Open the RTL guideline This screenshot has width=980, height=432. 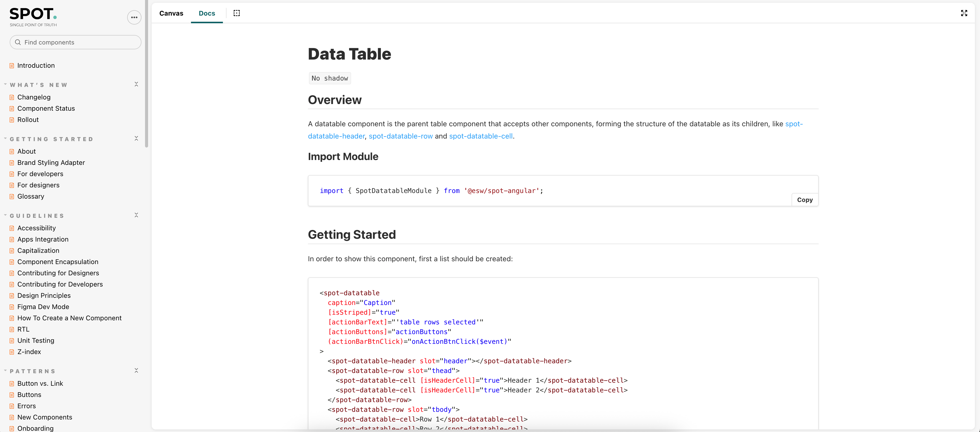tap(23, 329)
